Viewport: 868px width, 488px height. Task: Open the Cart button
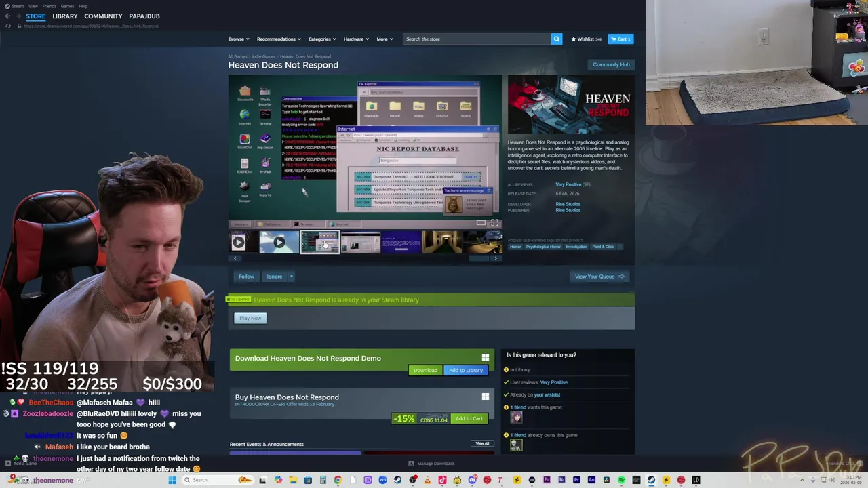coord(620,39)
